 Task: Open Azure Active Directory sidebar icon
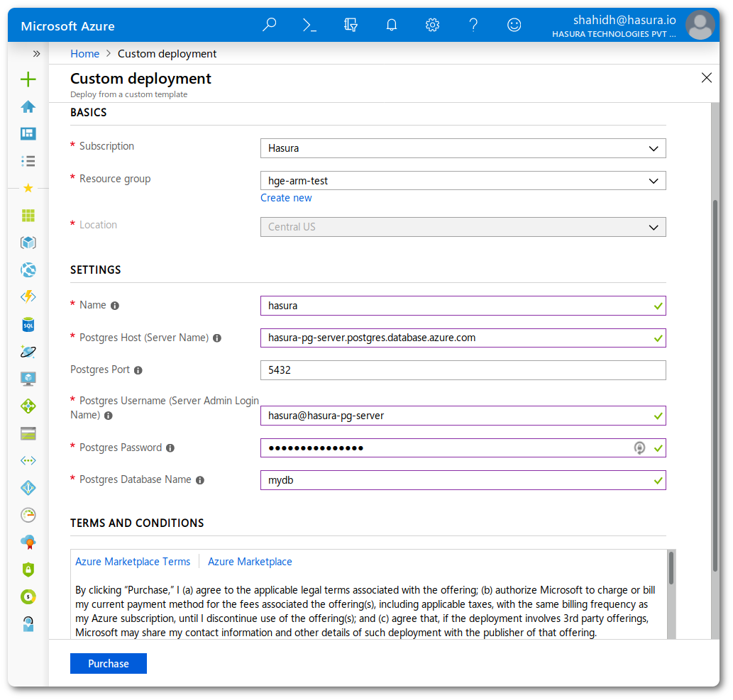point(28,488)
